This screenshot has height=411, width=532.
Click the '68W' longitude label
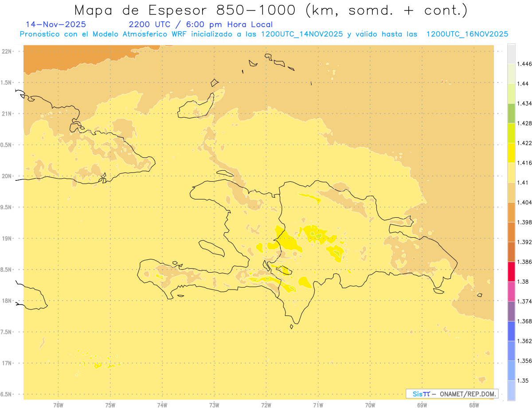point(474,405)
